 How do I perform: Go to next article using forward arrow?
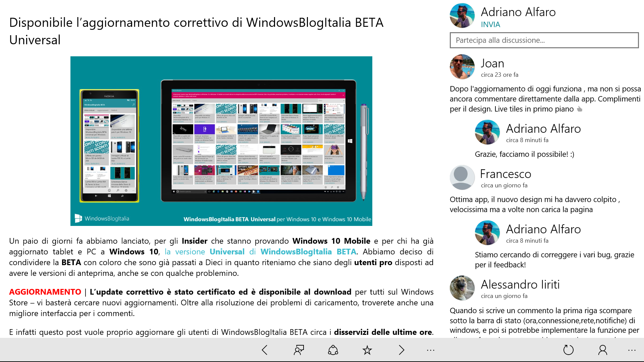tap(401, 350)
